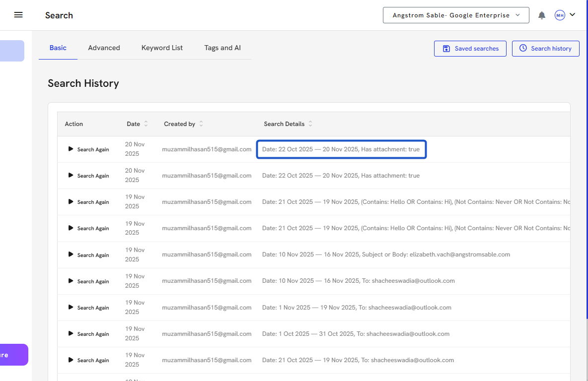Click highlighted search details with Has attachment

coord(341,149)
